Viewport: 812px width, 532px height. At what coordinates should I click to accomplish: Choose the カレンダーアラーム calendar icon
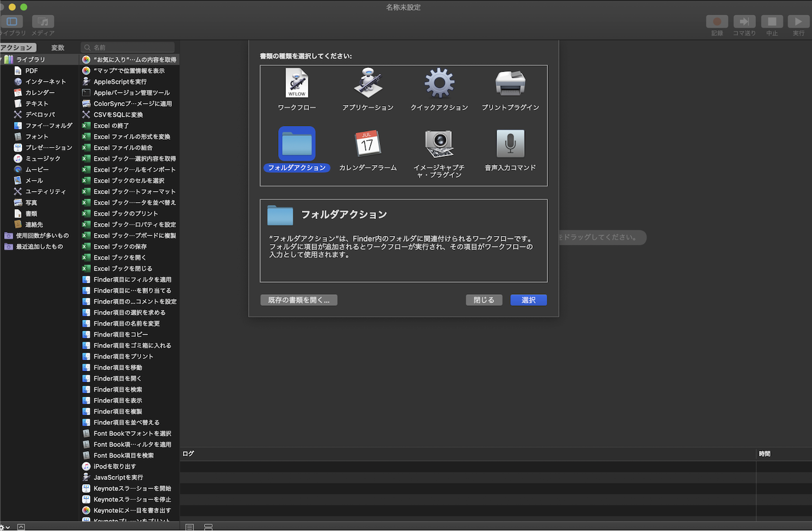tap(368, 143)
